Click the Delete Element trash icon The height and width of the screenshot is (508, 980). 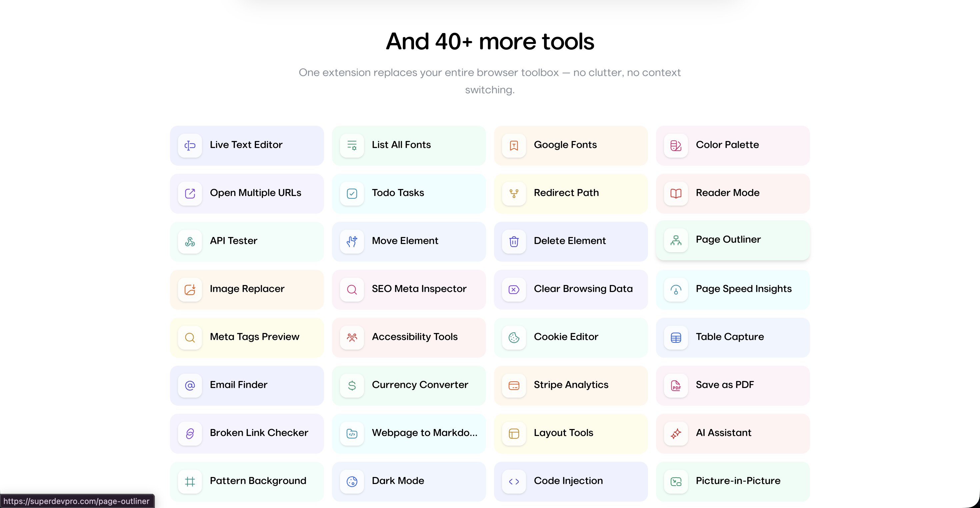[514, 241]
